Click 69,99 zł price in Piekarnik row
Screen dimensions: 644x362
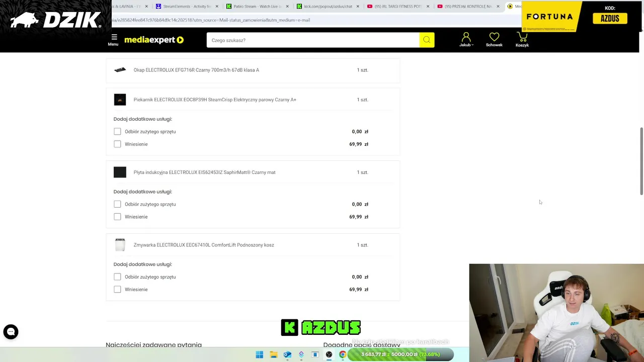(359, 144)
